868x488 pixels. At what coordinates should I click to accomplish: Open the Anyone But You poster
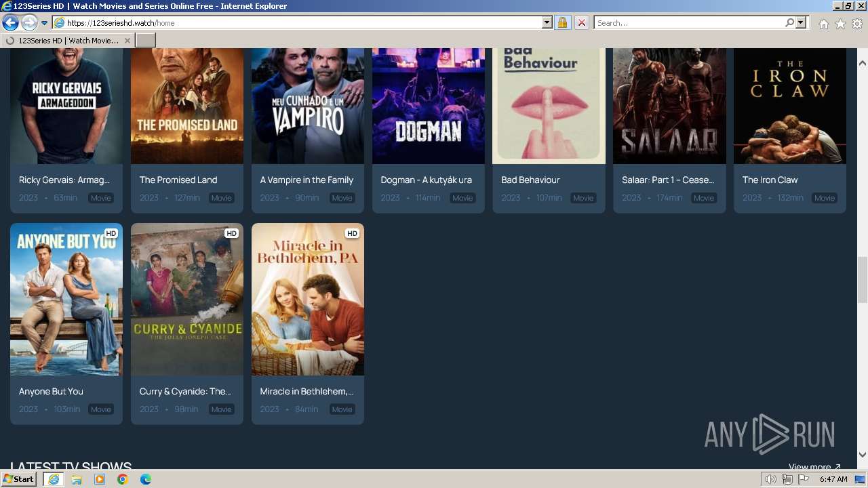(66, 299)
